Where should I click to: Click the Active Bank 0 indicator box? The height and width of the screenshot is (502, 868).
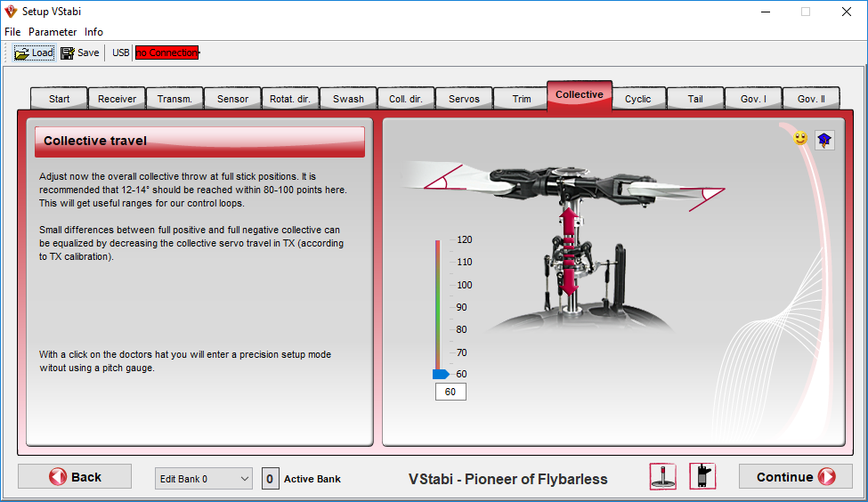click(x=270, y=479)
